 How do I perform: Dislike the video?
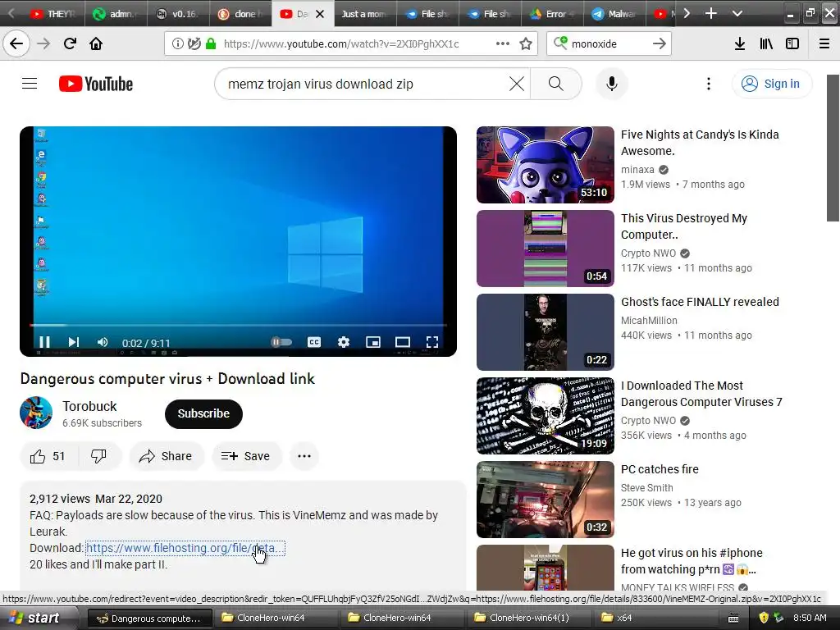tap(99, 456)
